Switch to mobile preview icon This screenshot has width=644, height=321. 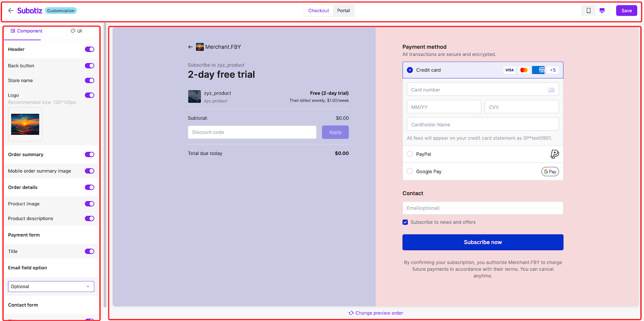point(588,10)
